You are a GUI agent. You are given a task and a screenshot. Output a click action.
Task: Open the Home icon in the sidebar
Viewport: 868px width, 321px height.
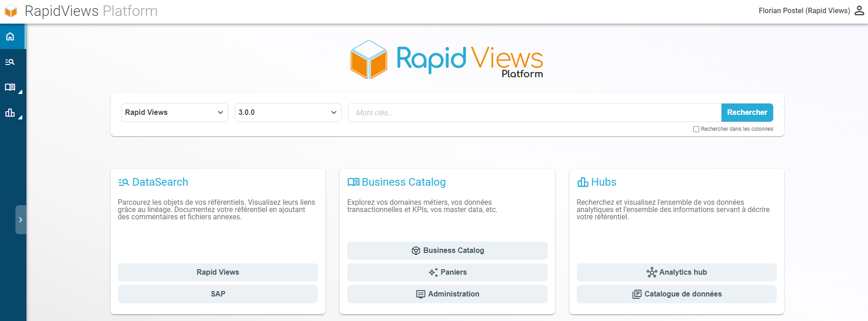[x=10, y=36]
